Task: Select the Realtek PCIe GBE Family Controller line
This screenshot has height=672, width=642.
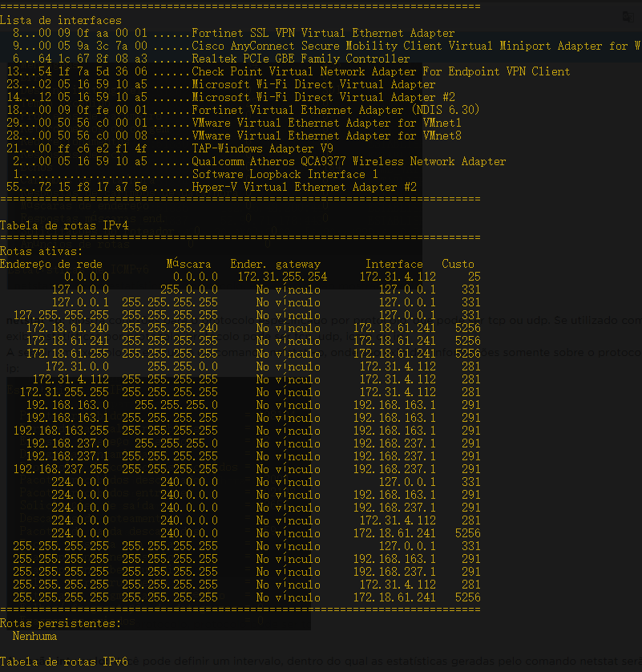Action: click(x=301, y=59)
